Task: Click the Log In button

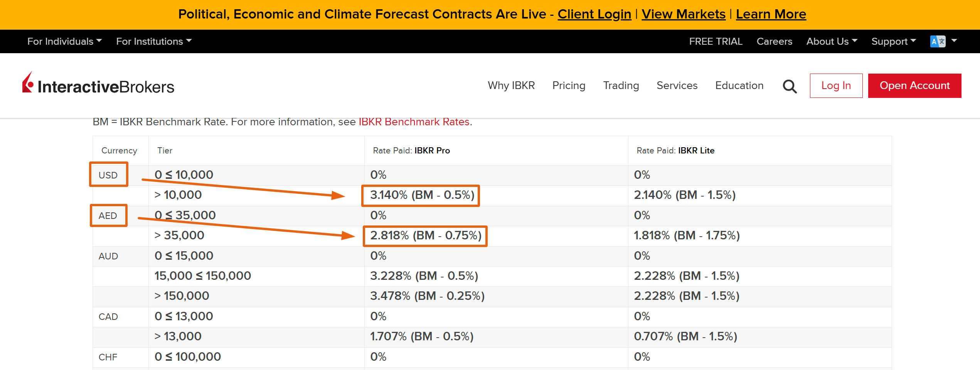Action: pos(836,86)
